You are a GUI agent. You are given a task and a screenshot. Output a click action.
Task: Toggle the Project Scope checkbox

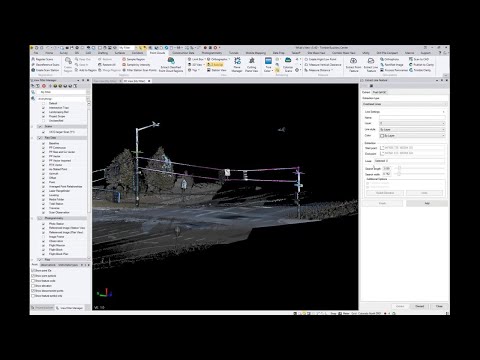click(43, 117)
